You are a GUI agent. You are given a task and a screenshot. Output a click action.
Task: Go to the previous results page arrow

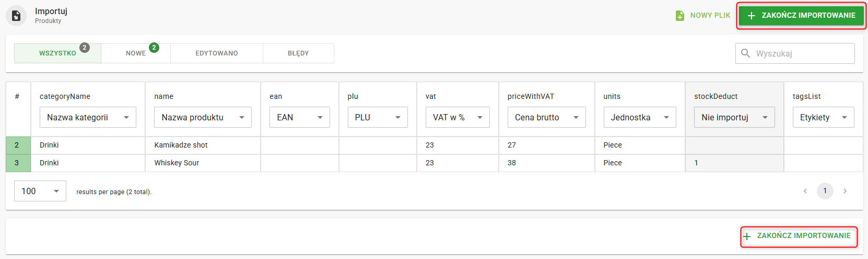[805, 191]
